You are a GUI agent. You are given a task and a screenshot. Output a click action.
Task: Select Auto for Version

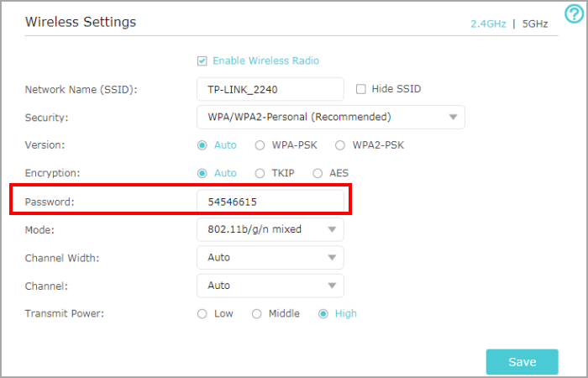coord(202,145)
